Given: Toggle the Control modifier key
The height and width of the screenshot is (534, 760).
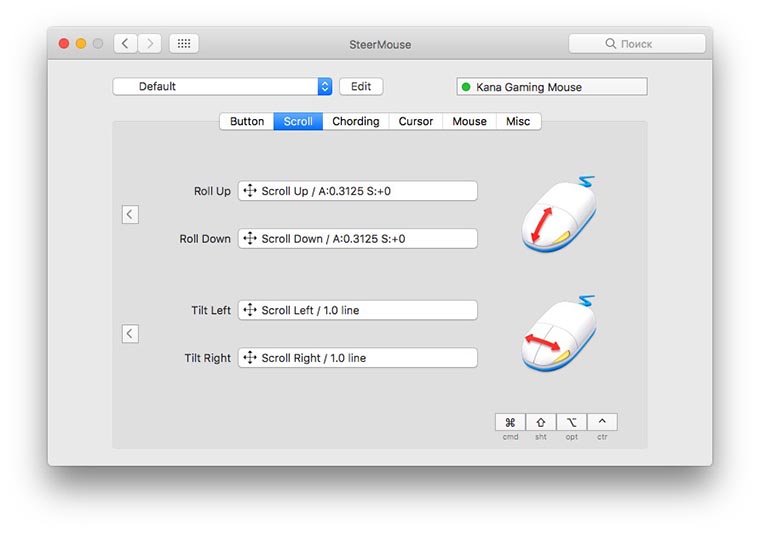Looking at the screenshot, I should click(x=602, y=423).
